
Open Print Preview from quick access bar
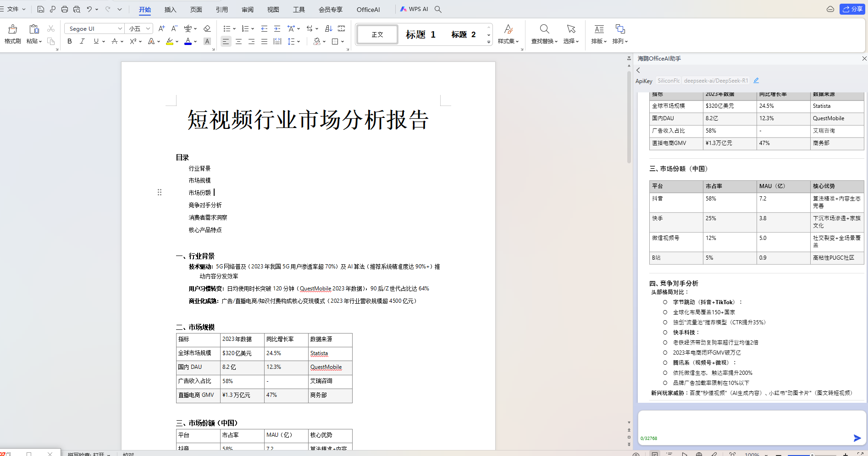pos(77,9)
